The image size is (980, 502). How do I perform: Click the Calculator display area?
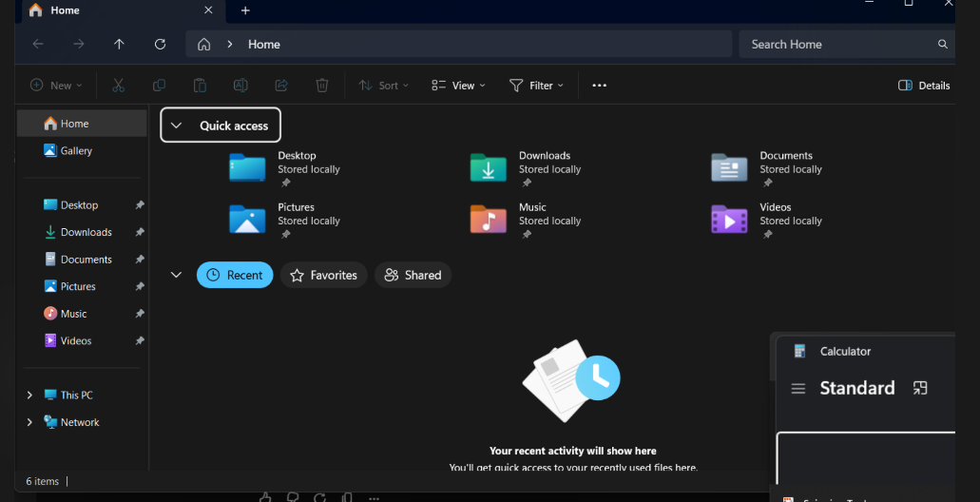pos(866,457)
